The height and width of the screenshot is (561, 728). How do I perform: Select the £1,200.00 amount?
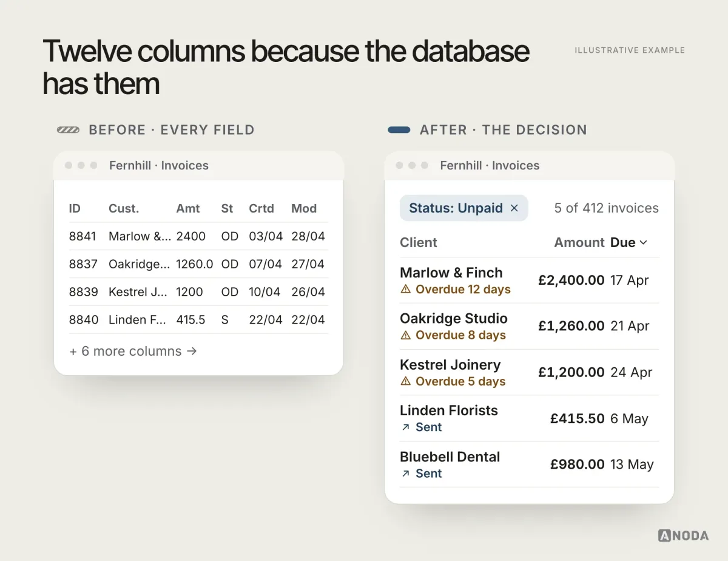[x=571, y=372]
